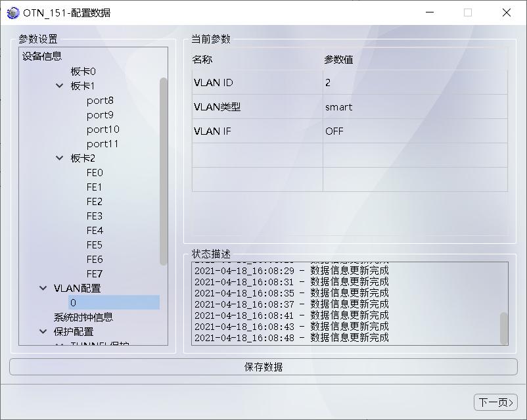This screenshot has width=527, height=420.
Task: Expand the TUNNEL保护 node
Action: (60, 344)
